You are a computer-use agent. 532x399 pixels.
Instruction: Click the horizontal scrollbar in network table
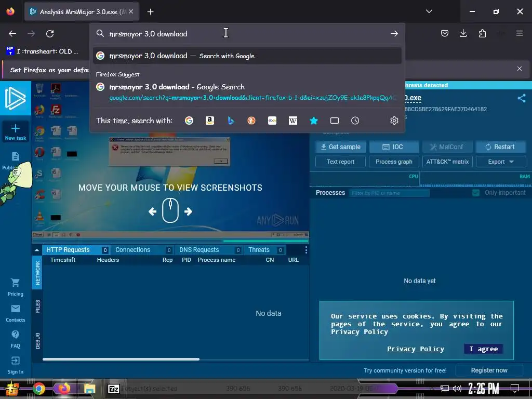[x=121, y=359]
